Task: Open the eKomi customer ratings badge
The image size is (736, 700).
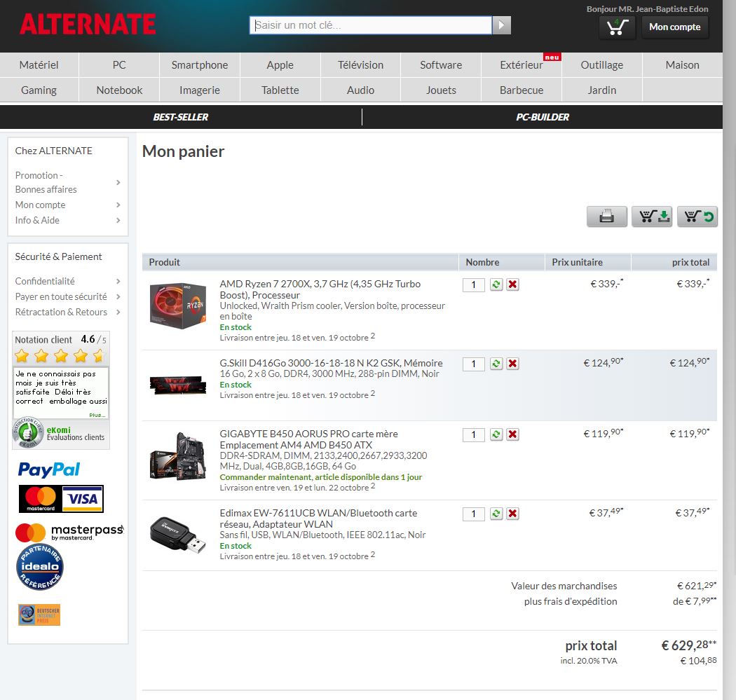Action: (x=60, y=434)
